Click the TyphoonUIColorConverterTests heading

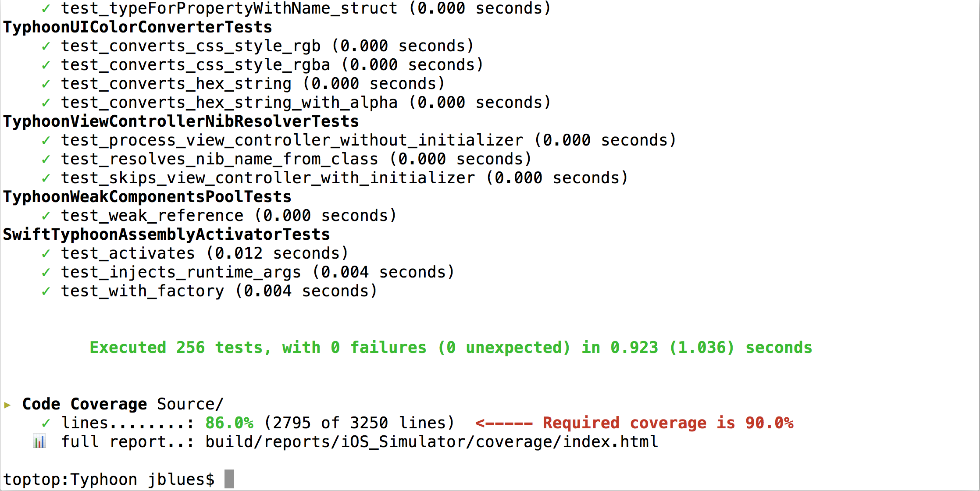[x=138, y=27]
